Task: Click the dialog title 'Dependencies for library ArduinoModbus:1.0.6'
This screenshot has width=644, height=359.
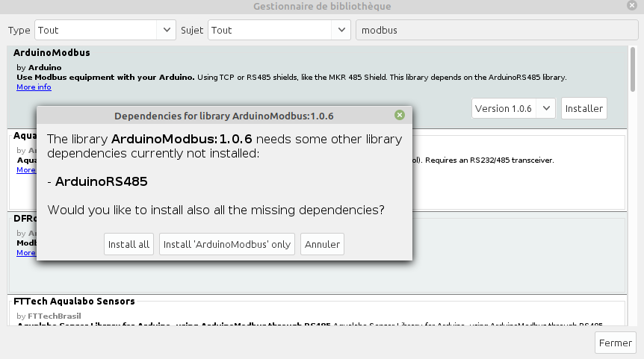Action: 224,116
